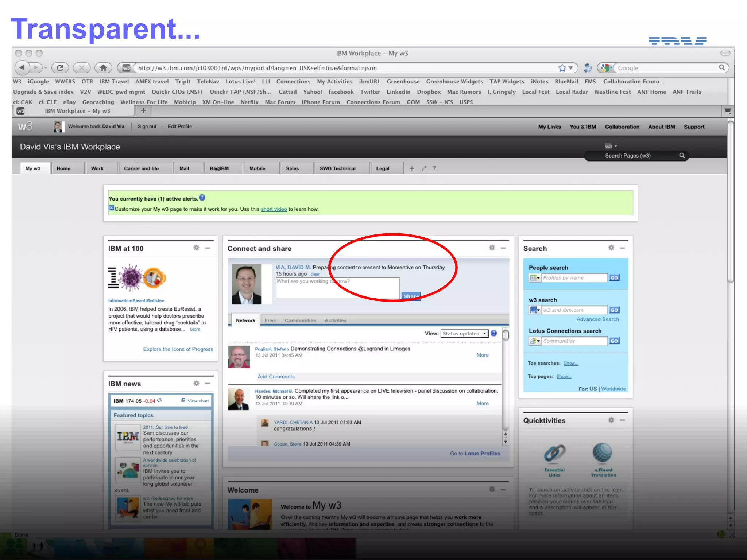Open the w3 search scope dropdown

click(x=535, y=310)
